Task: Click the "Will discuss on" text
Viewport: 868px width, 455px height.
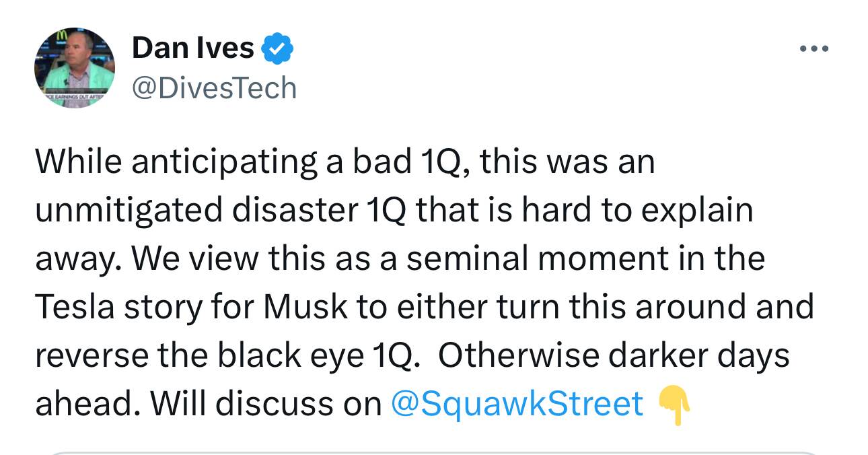Action: point(266,404)
